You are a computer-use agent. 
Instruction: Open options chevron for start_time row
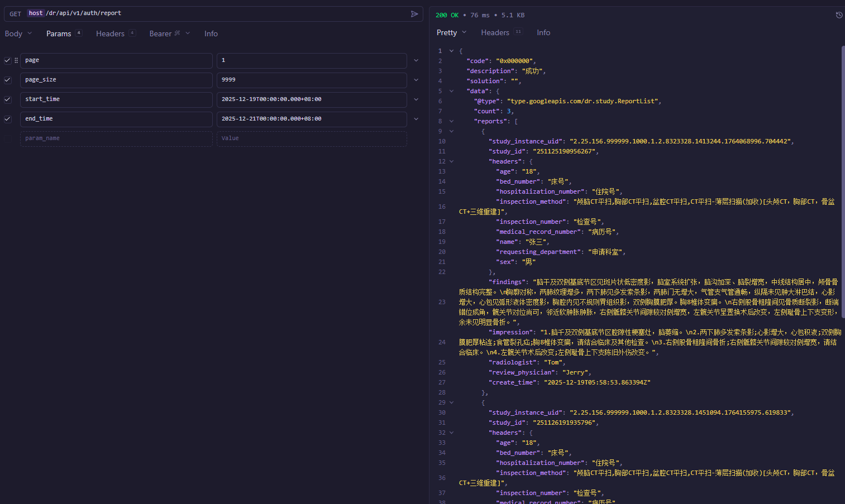click(x=416, y=99)
